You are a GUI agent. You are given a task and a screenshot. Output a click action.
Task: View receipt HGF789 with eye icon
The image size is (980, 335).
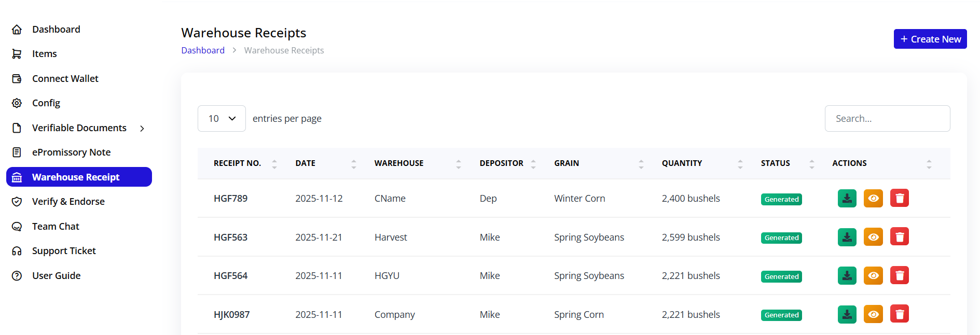click(873, 198)
